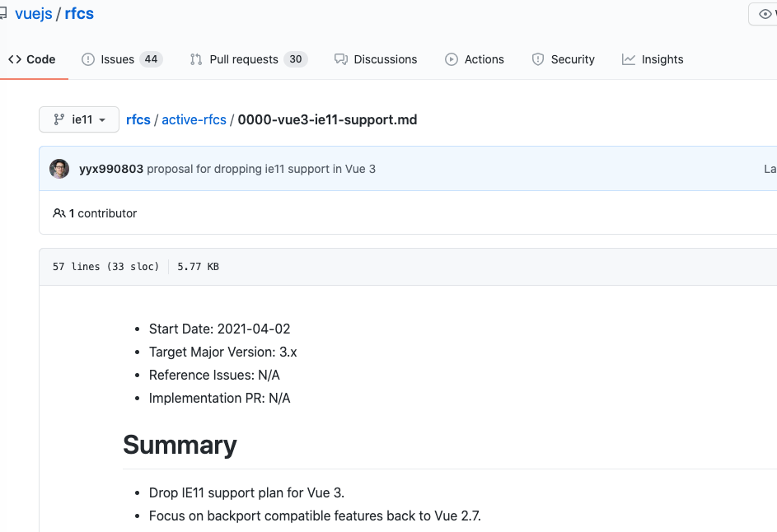Viewport: 777px width, 532px height.
Task: Open the yyx990803 author profile link
Action: 111,169
